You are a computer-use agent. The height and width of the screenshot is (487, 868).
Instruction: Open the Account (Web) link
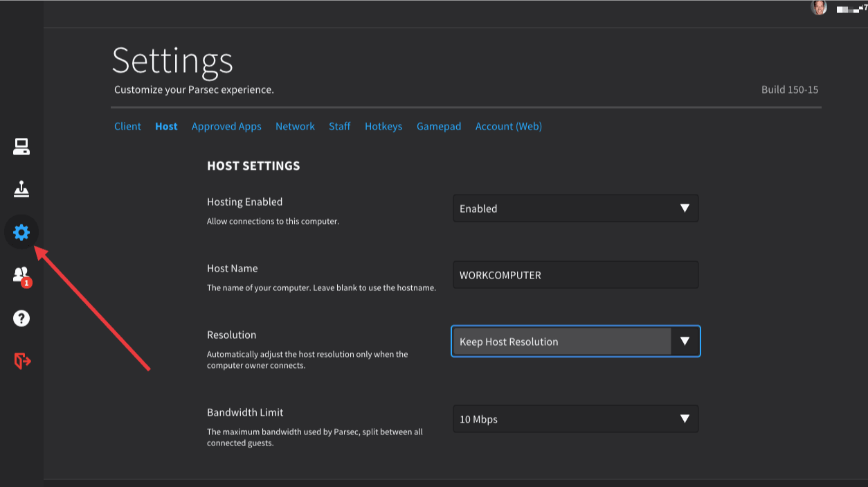pyautogui.click(x=508, y=126)
